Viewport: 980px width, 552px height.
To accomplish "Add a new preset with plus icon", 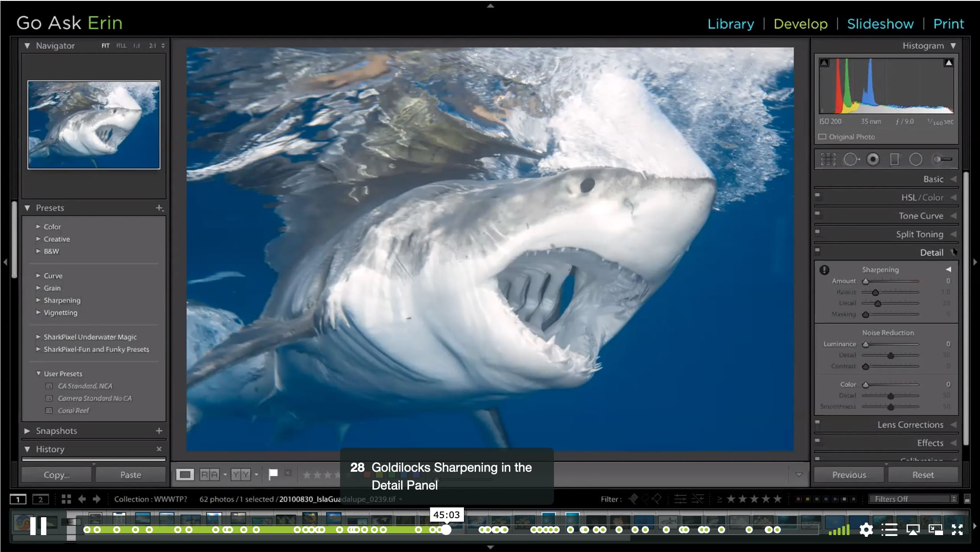I will 160,208.
